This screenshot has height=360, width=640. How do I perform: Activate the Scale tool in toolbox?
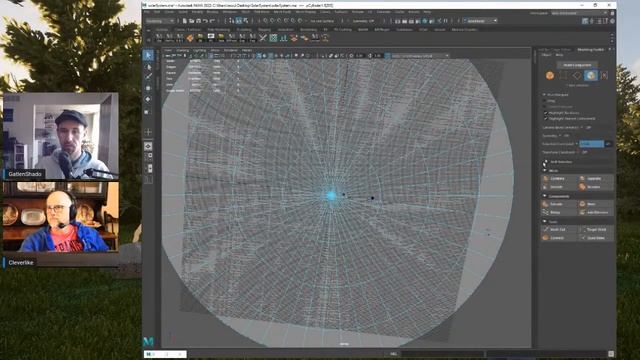click(148, 111)
